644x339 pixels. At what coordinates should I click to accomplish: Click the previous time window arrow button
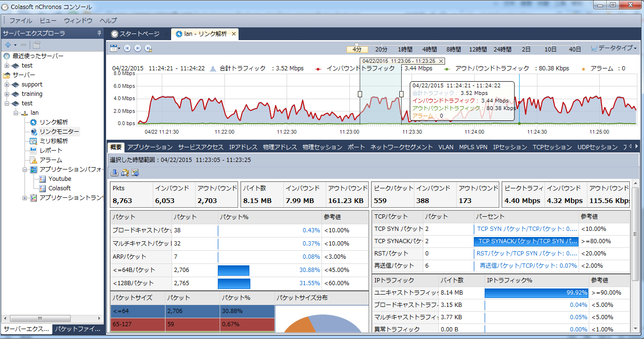click(127, 48)
